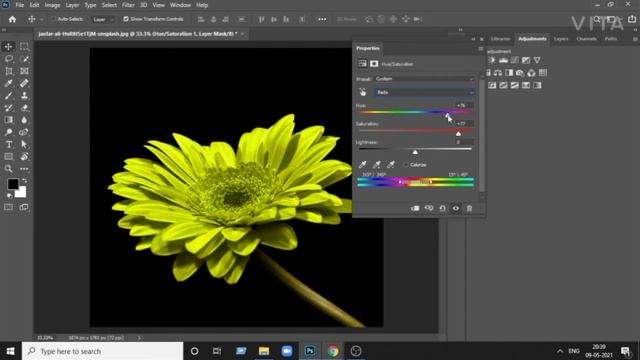Image resolution: width=640 pixels, height=360 pixels.
Task: Switch to the Layers panel tab
Action: pyautogui.click(x=561, y=39)
